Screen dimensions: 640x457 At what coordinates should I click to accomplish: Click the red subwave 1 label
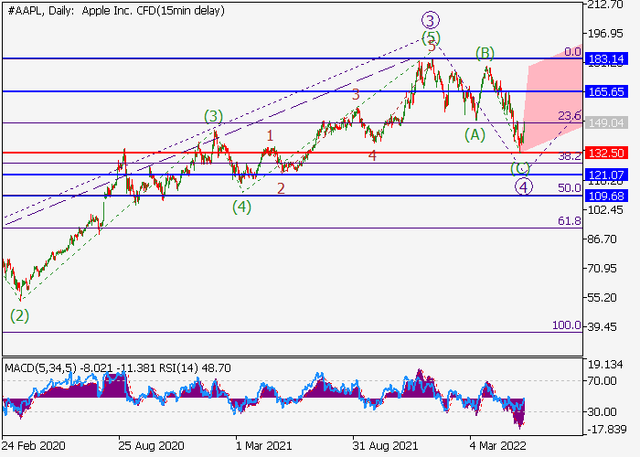click(270, 135)
